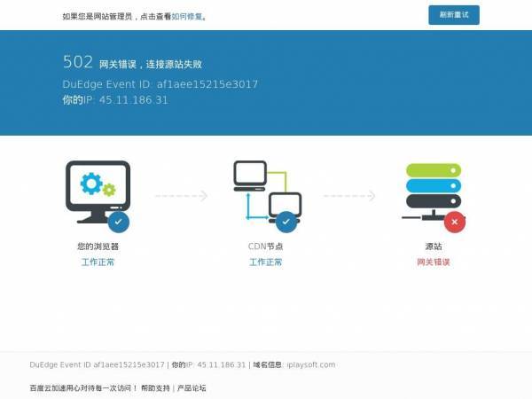Viewport: 532px width, 399px height.
Task: Click 工作正常 status under 您的浏览器
Action: [x=98, y=262]
